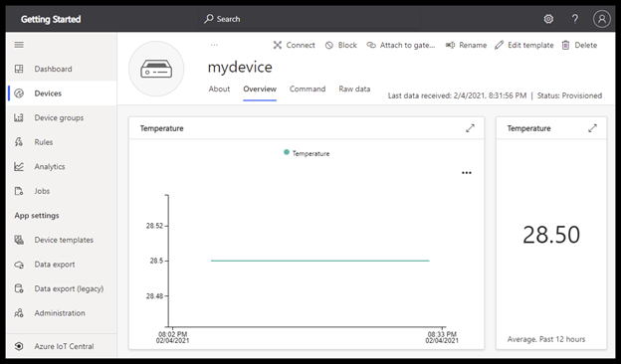Click the Data export (legacy) icon
This screenshot has height=364, width=621.
coord(19,288)
